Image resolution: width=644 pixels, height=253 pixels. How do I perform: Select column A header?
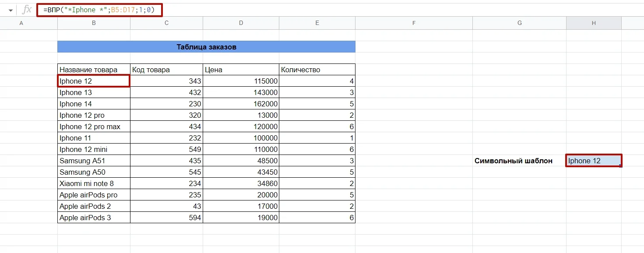point(21,23)
